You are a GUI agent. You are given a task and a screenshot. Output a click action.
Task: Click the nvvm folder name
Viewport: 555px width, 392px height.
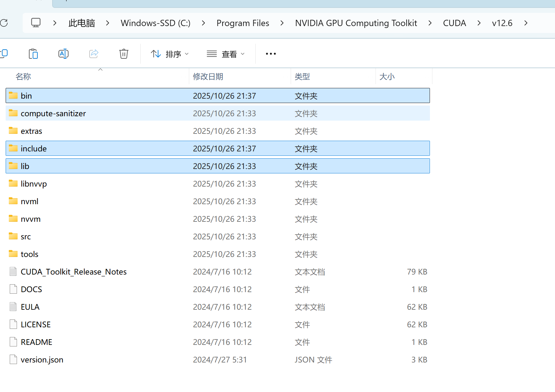[x=31, y=219]
